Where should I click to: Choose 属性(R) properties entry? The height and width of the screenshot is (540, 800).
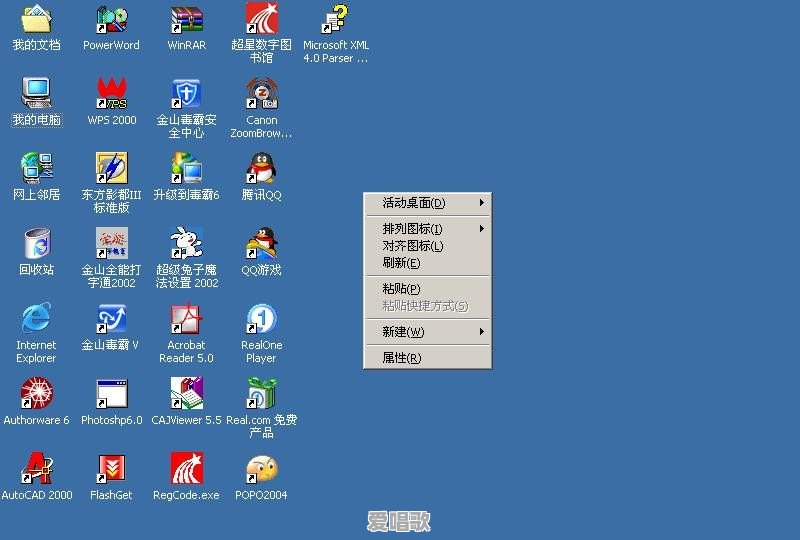pyautogui.click(x=428, y=358)
